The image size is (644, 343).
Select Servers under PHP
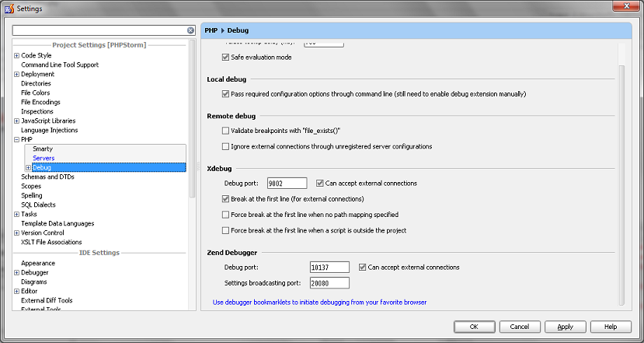(x=44, y=159)
